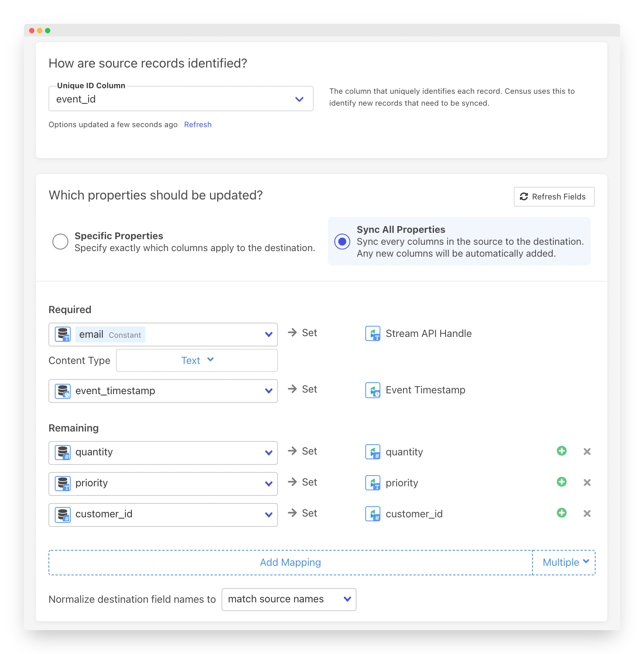Remove the quantity mapping with X icon
The height and width of the screenshot is (654, 644).
click(587, 451)
